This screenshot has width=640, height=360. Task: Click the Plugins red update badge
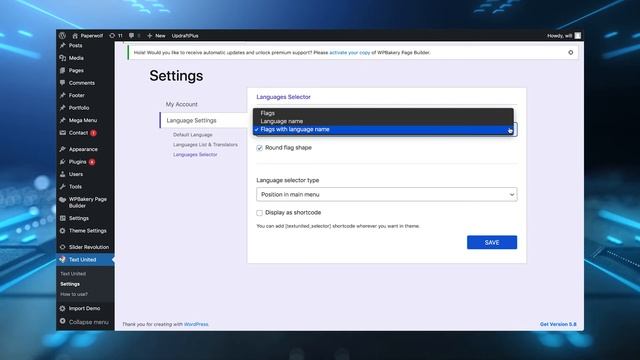click(92, 162)
